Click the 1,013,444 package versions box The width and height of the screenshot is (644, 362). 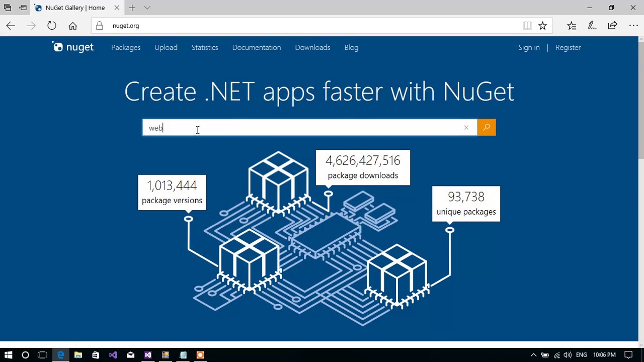[172, 193]
